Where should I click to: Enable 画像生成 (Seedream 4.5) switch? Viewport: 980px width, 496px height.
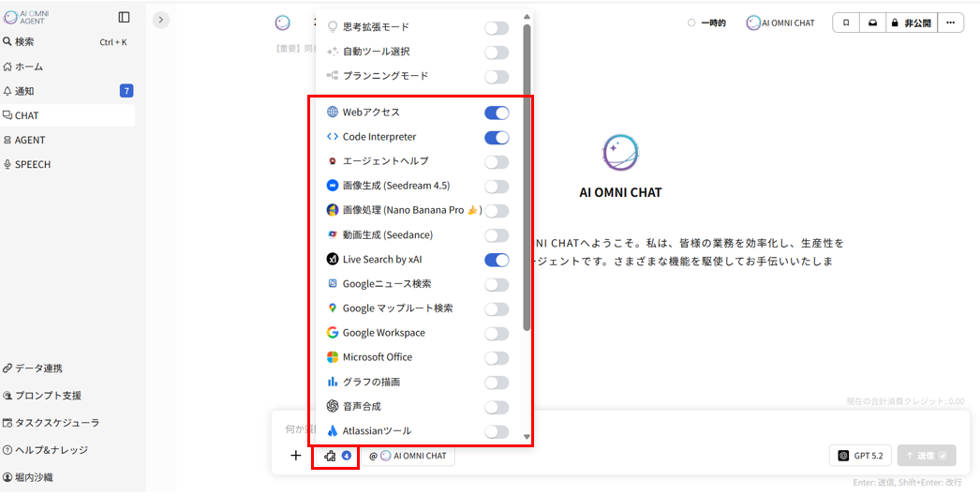click(x=497, y=187)
